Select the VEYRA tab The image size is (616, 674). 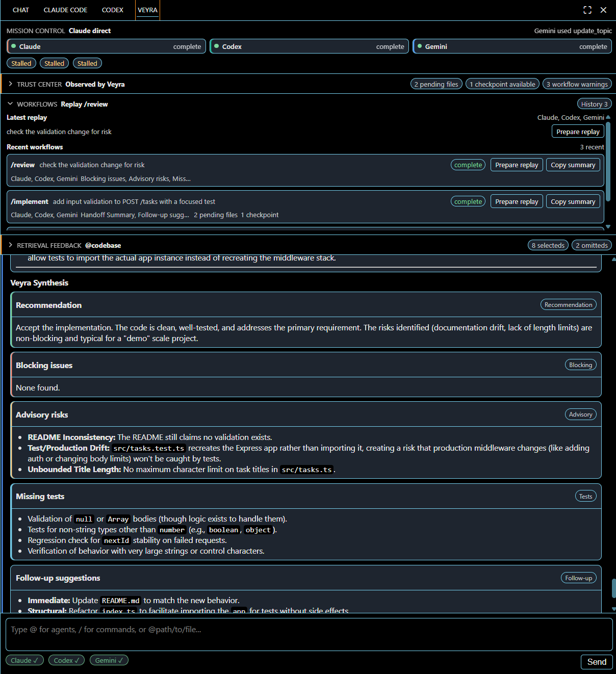147,10
